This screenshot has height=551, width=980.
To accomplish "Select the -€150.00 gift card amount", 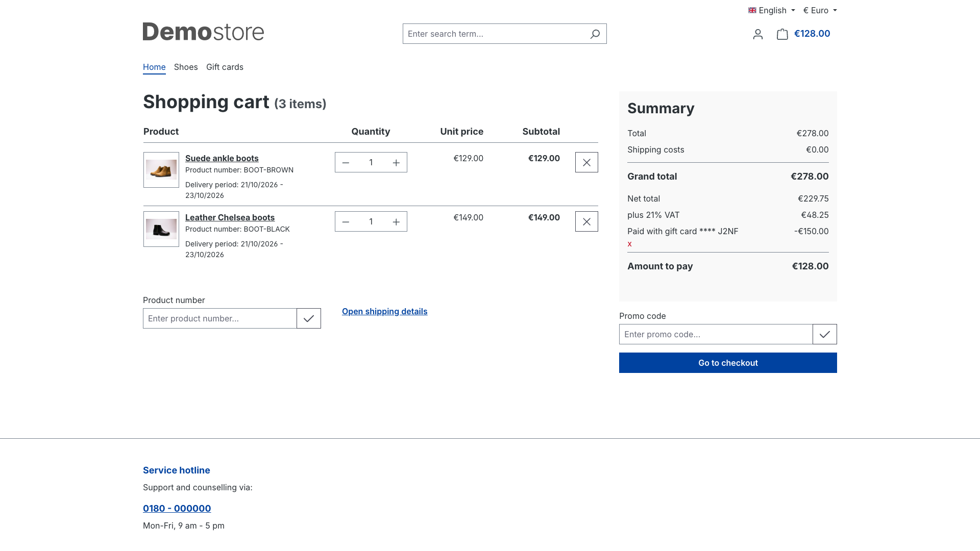I will click(x=812, y=231).
